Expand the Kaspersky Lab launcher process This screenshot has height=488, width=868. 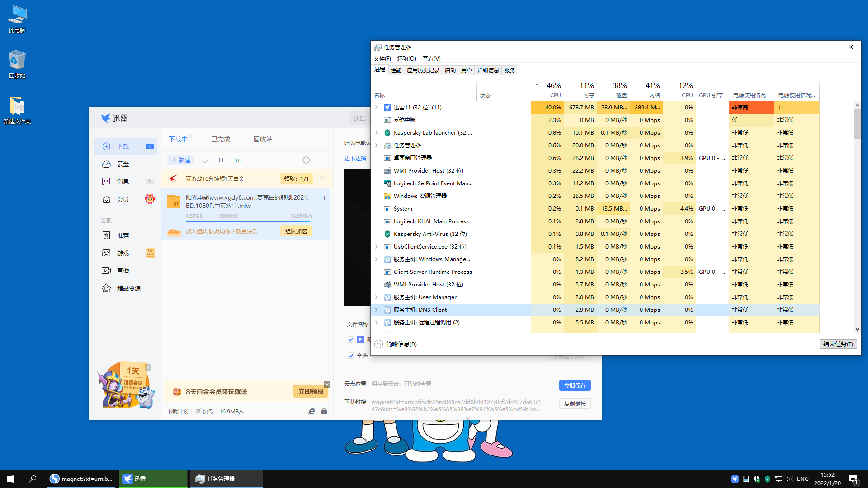tap(376, 133)
